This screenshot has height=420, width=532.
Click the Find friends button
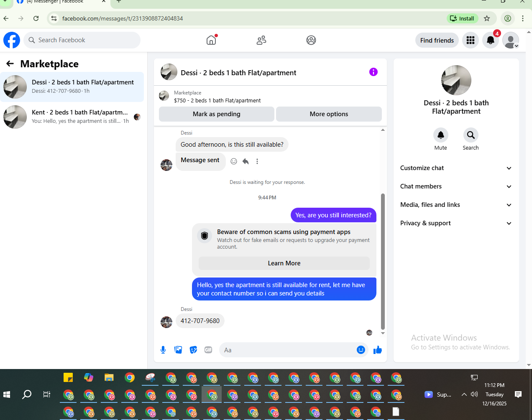coord(437,40)
